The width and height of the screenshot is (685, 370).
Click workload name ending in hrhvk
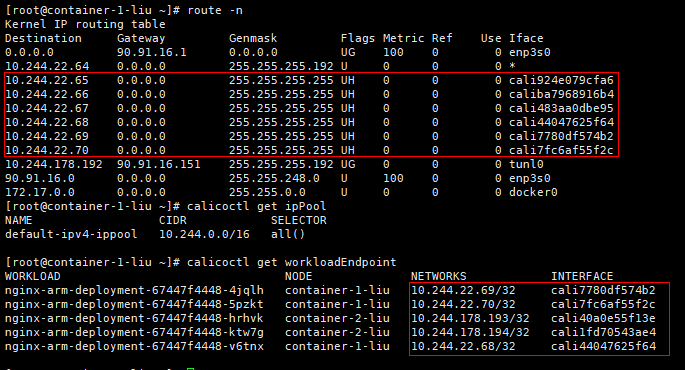[134, 318]
